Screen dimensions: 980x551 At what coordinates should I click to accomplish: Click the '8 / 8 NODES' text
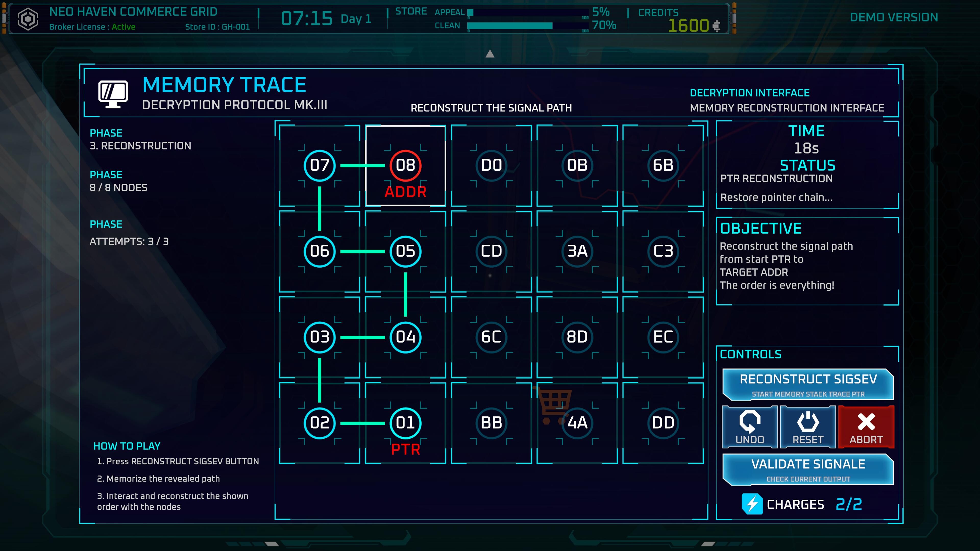(x=118, y=187)
